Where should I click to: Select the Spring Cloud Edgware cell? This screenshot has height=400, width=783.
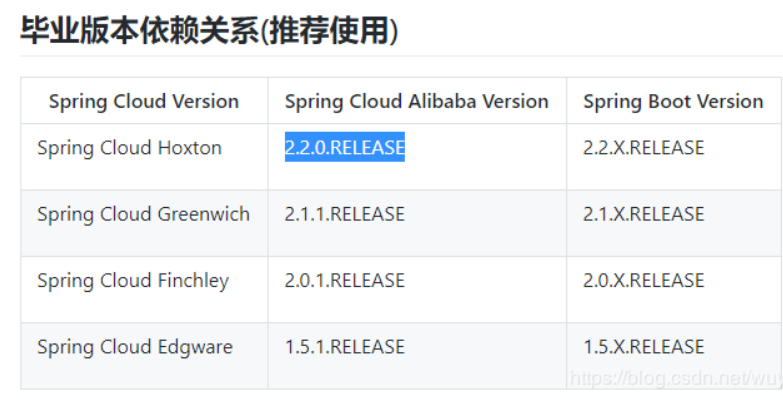click(144, 356)
